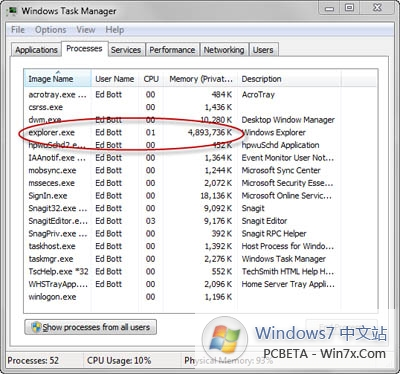
Task: Sort by Image Name column header
Action: (58, 79)
